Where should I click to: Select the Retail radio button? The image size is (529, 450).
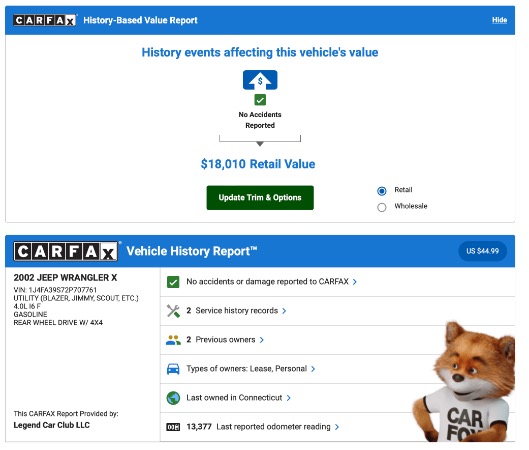pos(382,191)
